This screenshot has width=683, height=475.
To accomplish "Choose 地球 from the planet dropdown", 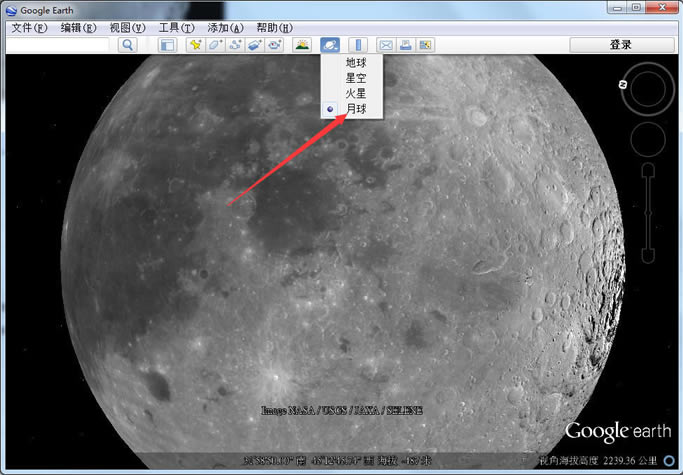I will tap(356, 63).
